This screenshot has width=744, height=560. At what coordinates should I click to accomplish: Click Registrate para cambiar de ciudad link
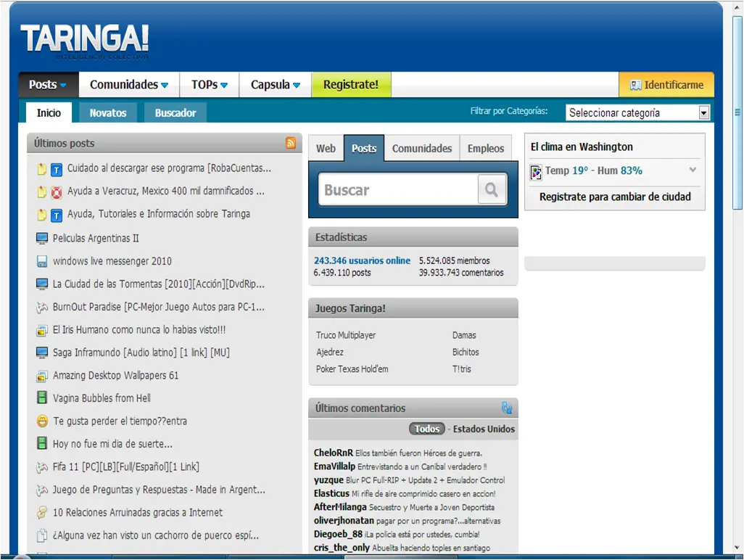[x=615, y=197]
